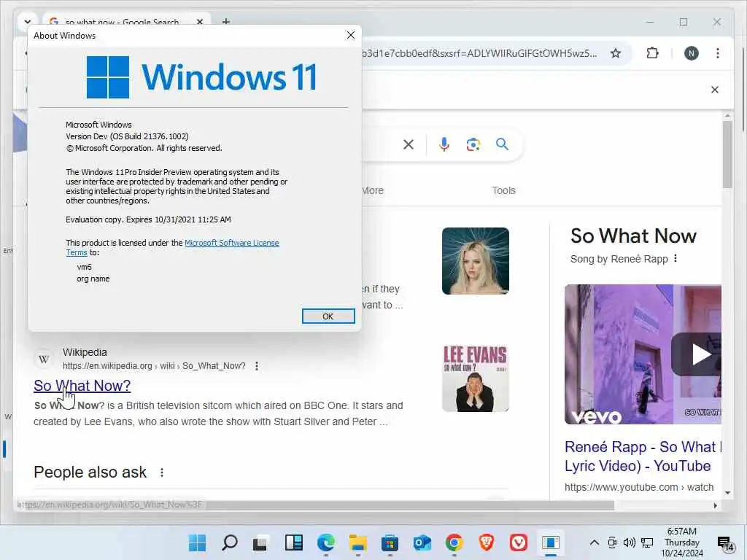The width and height of the screenshot is (747, 560).
Task: Open Outlook from taskbar
Action: [422, 542]
